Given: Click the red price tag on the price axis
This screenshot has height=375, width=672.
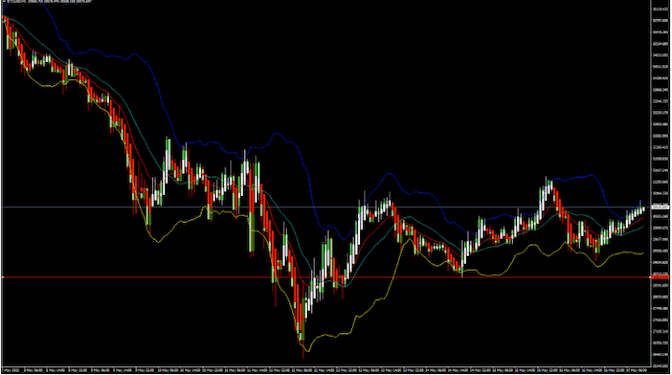Looking at the screenshot, I should click(660, 277).
